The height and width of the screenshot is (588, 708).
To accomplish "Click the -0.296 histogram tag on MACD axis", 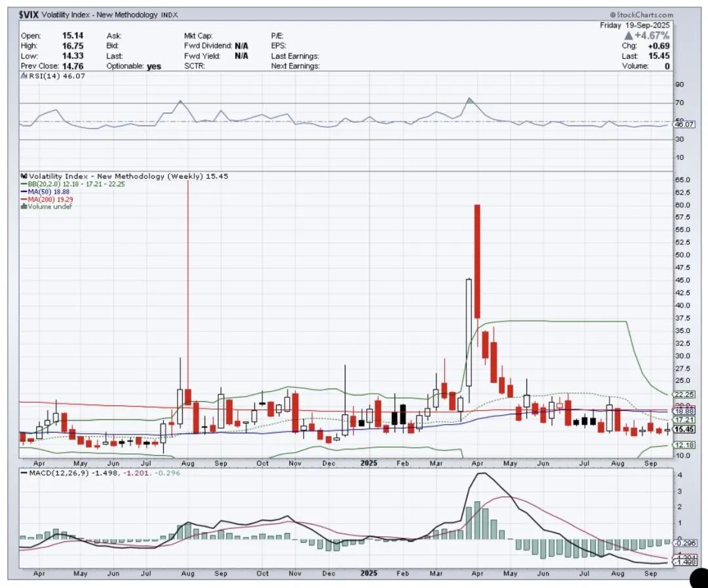I will [684, 543].
